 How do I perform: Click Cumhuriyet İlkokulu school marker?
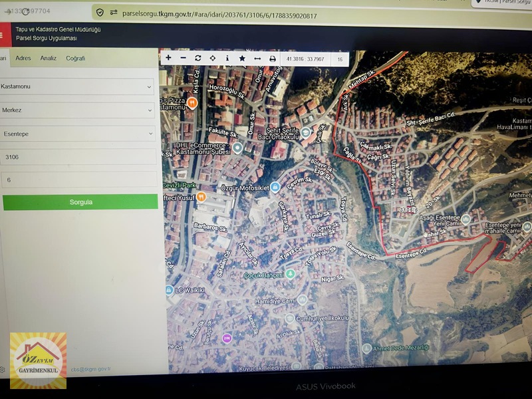click(x=289, y=319)
